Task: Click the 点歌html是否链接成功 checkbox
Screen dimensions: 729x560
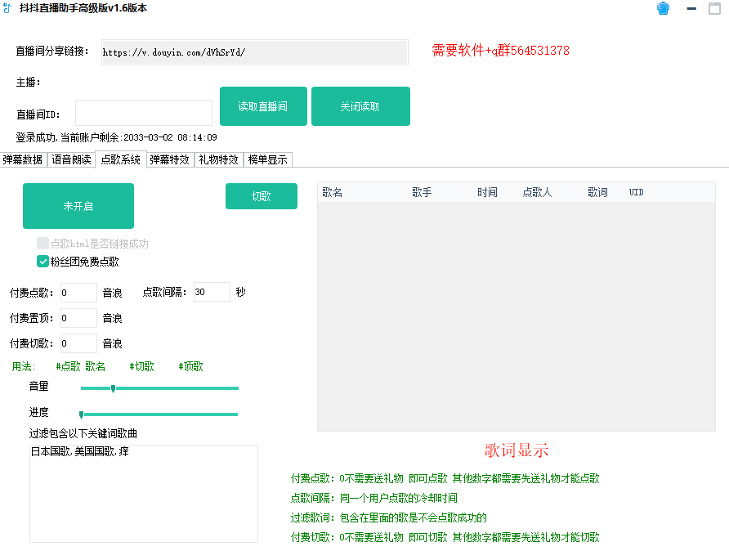Action: 42,244
